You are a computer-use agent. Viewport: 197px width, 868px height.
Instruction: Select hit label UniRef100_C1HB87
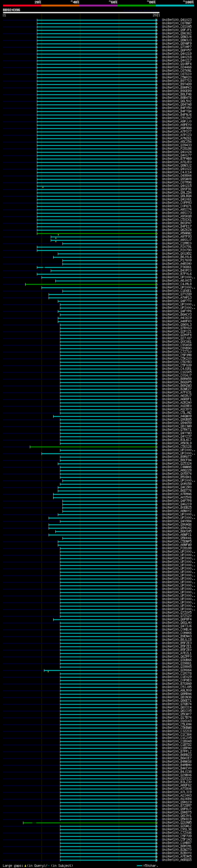point(177,843)
